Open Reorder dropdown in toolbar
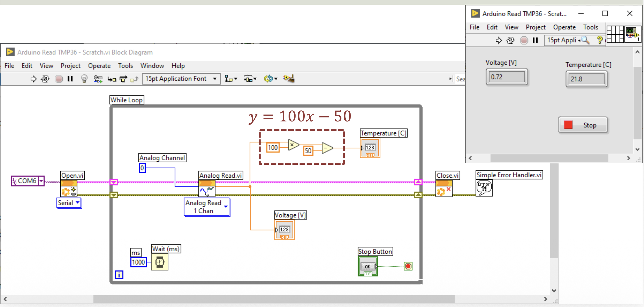The width and height of the screenshot is (644, 307). coord(271,79)
